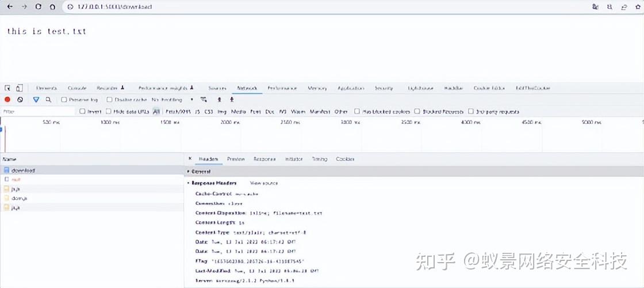Open the Timing tab
The height and width of the screenshot is (288, 644).
click(319, 159)
